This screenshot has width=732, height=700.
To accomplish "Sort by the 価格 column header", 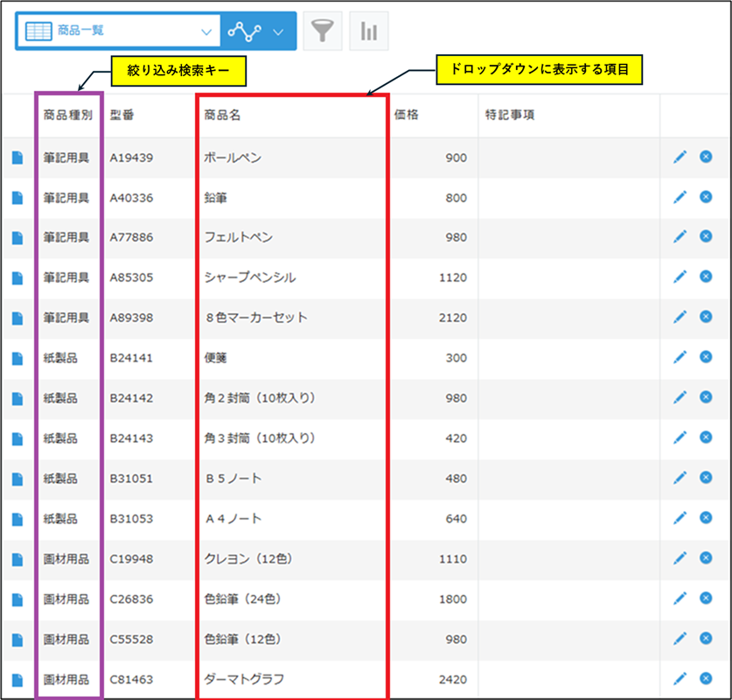I will pos(407,115).
